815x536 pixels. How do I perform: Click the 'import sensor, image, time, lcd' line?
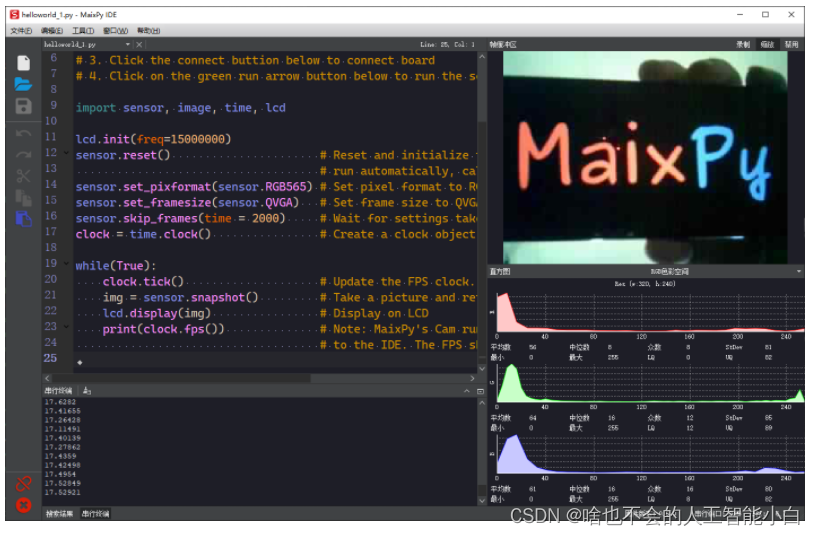coord(181,108)
